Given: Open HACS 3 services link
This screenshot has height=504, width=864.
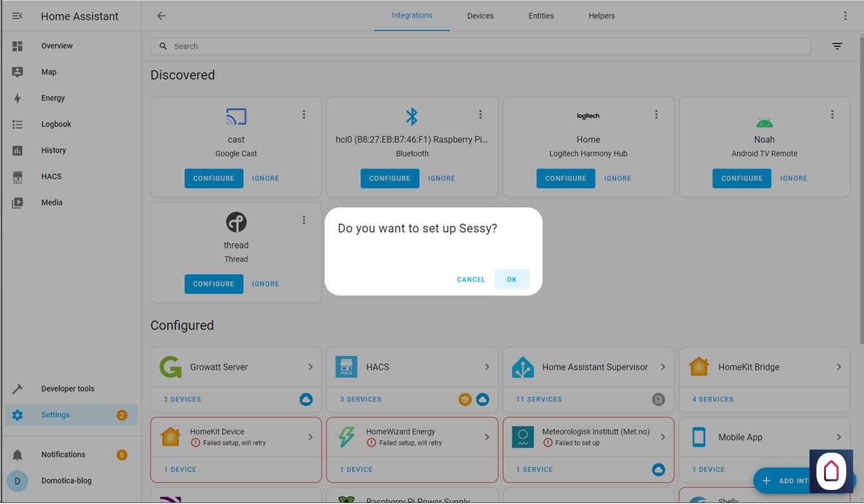Looking at the screenshot, I should click(361, 400).
